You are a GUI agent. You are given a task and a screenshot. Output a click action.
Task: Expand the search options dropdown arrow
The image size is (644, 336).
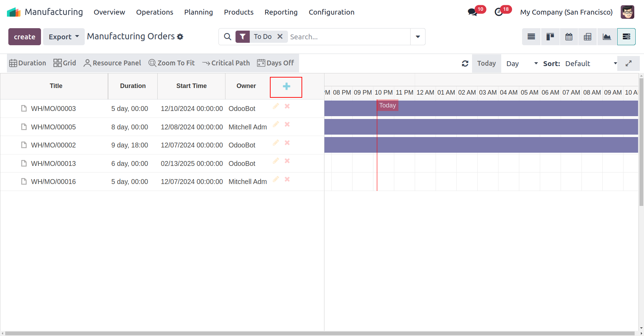coord(418,37)
